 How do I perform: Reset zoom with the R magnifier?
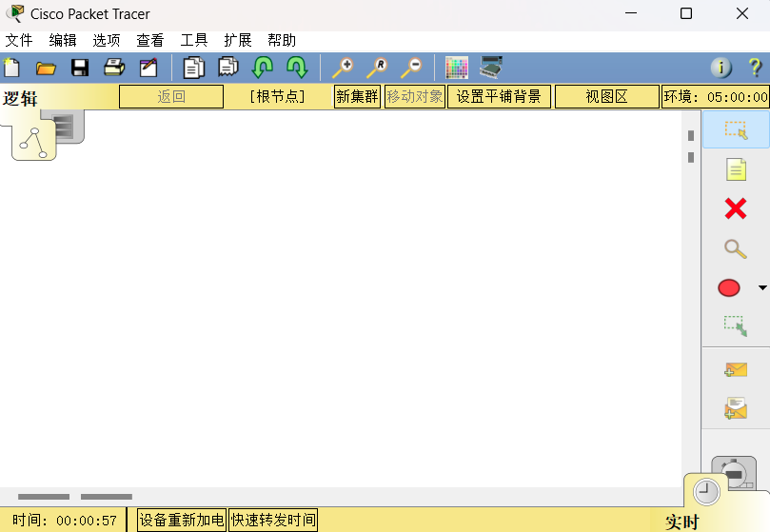pos(377,68)
